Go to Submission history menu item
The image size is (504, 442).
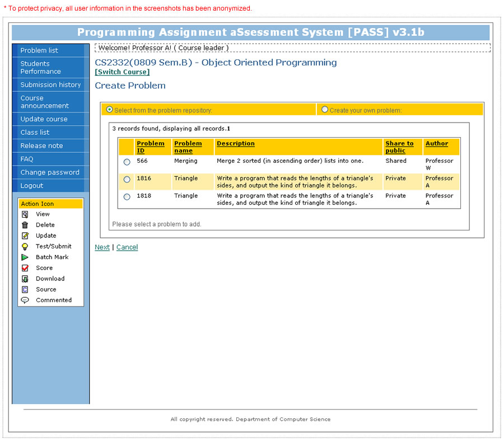pyautogui.click(x=50, y=84)
